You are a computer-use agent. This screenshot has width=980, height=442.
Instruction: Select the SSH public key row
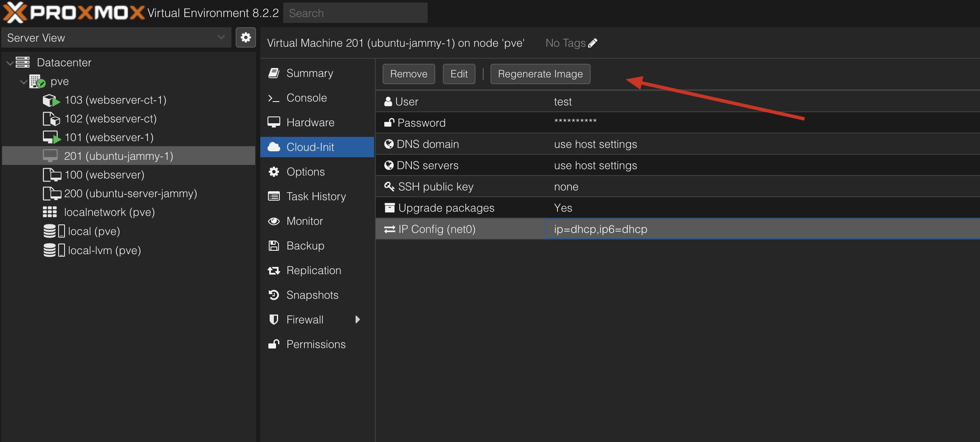678,187
